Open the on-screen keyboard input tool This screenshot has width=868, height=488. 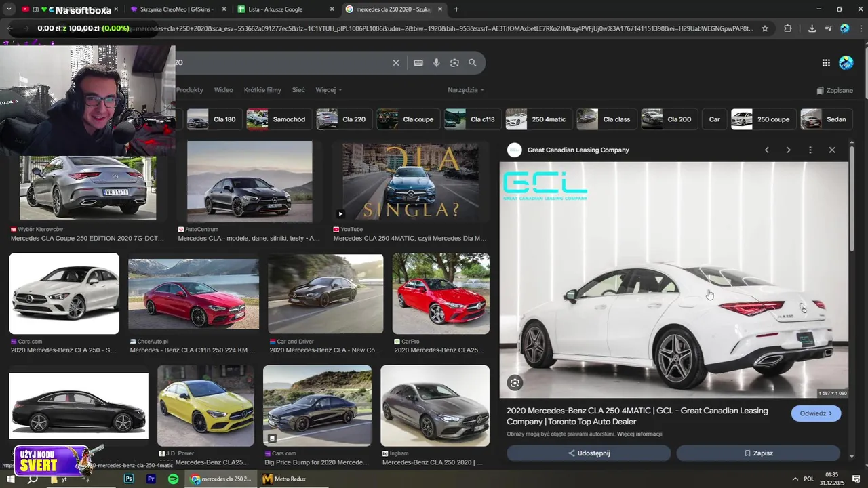coord(418,62)
